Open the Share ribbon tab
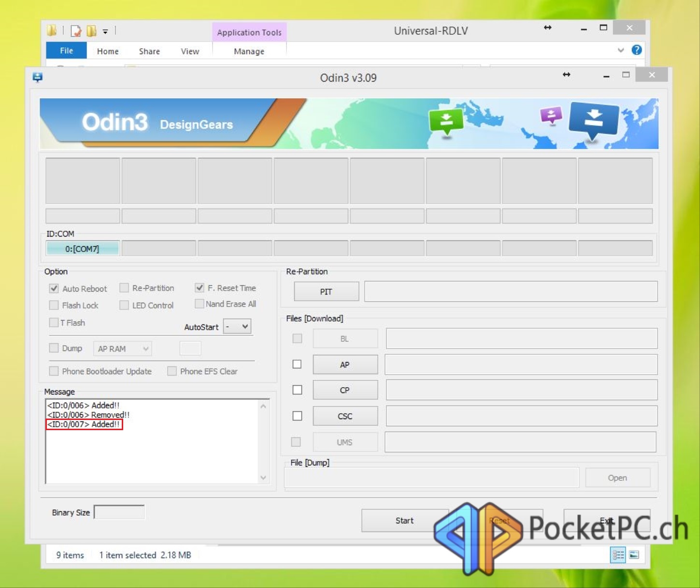The image size is (700, 588). [x=149, y=51]
